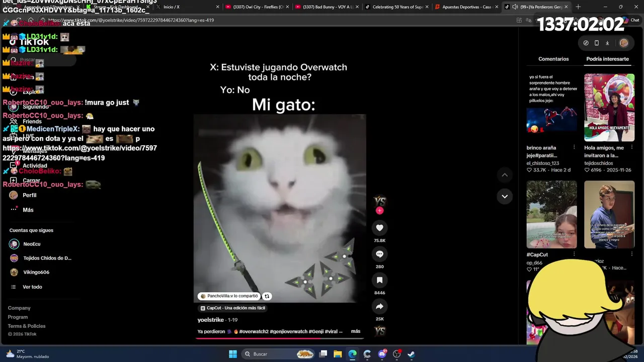Click the repost icon beside PanchoVilla share
Image resolution: width=644 pixels, height=362 pixels.
(x=267, y=296)
